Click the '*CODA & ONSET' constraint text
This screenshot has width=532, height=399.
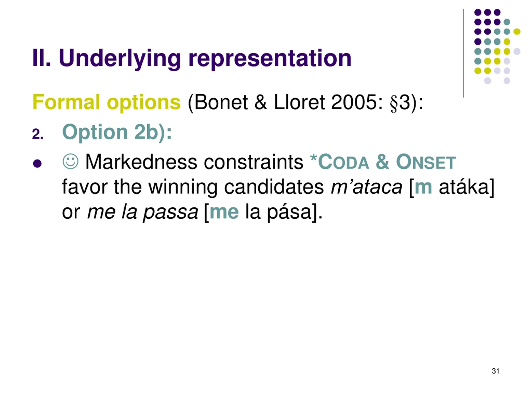click(383, 162)
